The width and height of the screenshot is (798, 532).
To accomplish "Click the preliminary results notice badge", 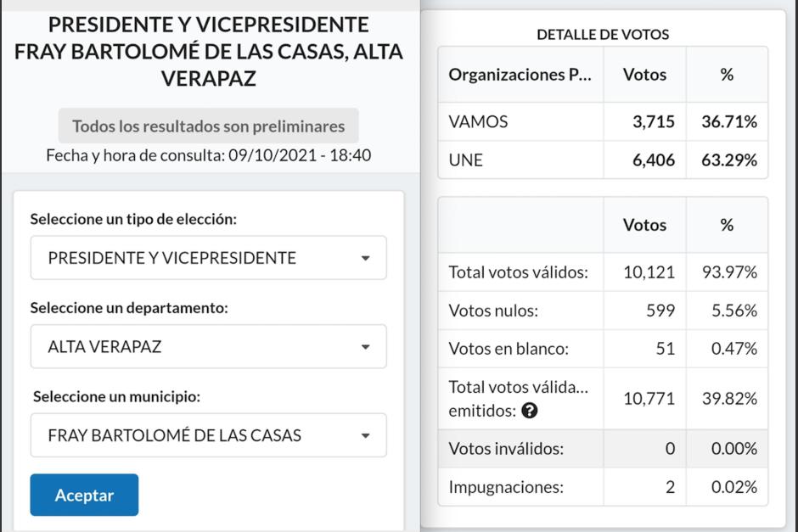I will [x=211, y=126].
